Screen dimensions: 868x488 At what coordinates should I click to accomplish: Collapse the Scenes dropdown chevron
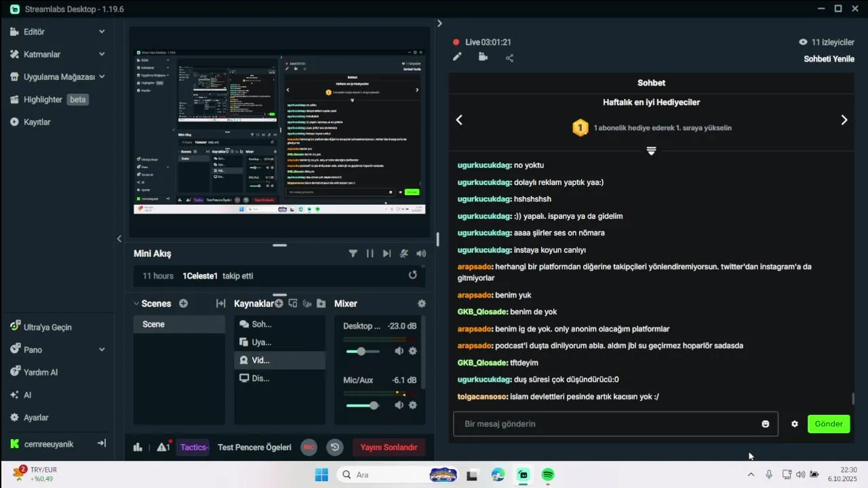click(x=136, y=304)
